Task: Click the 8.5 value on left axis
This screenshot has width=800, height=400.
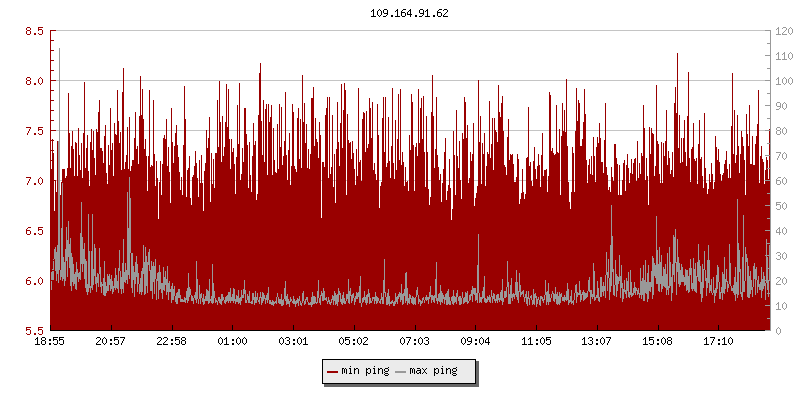Action: (x=34, y=31)
